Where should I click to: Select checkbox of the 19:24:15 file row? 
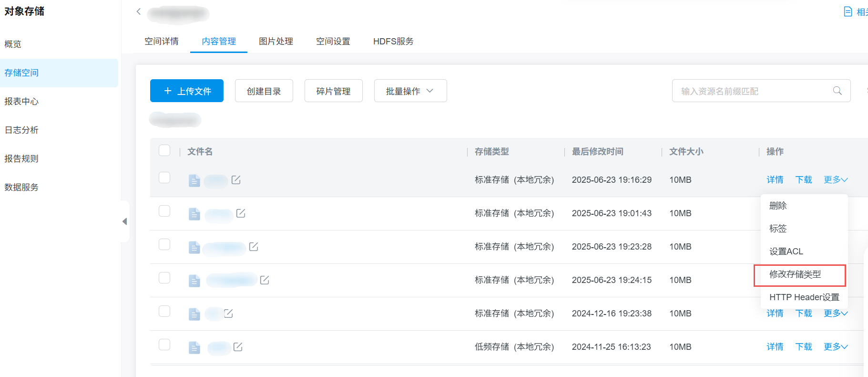click(164, 278)
